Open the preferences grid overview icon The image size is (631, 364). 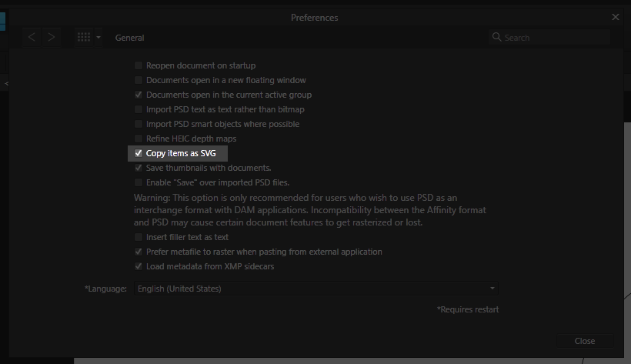tap(84, 37)
